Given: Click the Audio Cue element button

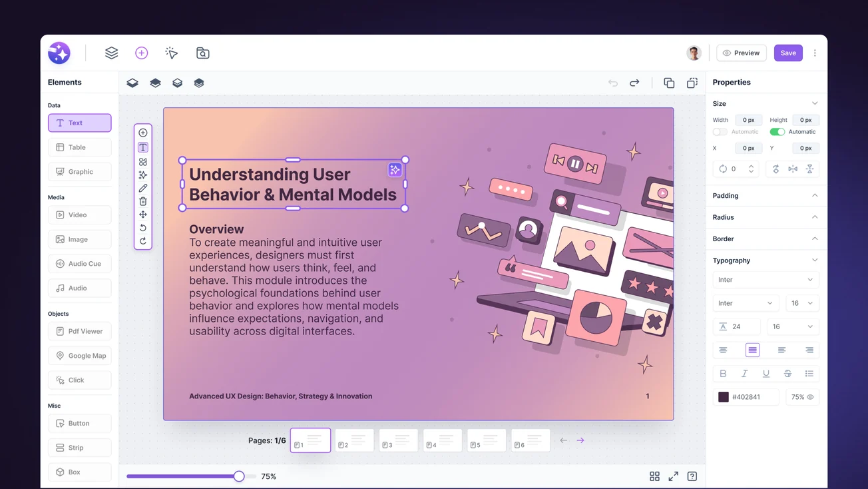Looking at the screenshot, I should 80,264.
